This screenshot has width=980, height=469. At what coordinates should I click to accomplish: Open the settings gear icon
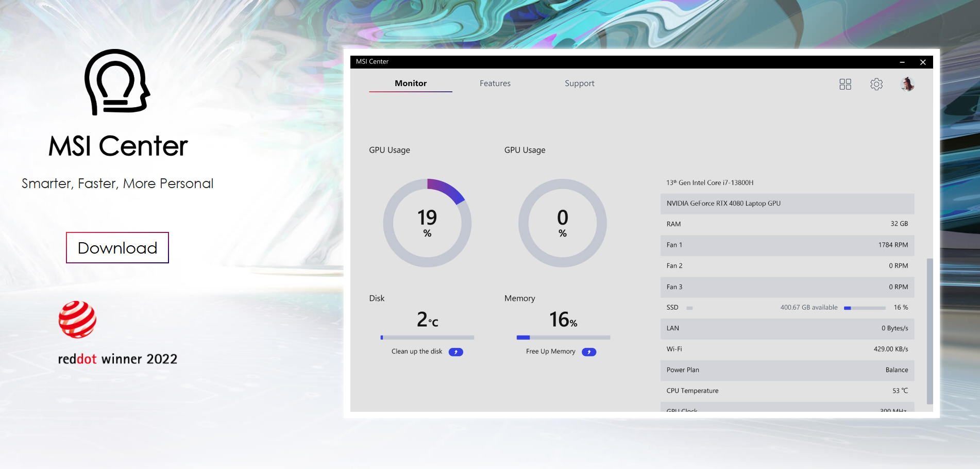tap(876, 84)
